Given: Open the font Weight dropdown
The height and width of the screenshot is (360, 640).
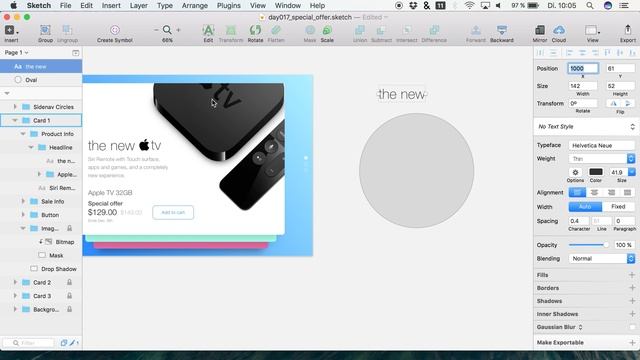Looking at the screenshot, I should coord(602,158).
